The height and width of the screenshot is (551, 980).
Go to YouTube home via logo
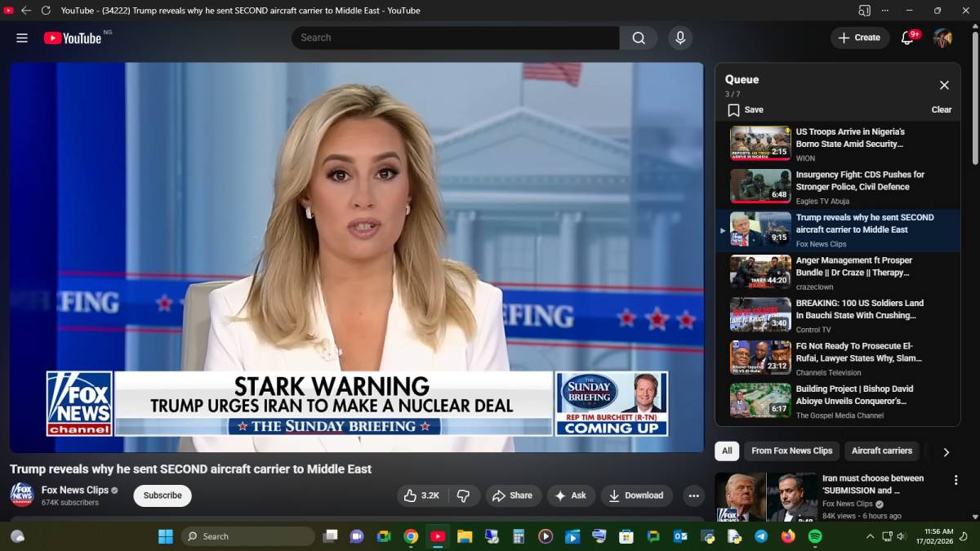pos(73,38)
